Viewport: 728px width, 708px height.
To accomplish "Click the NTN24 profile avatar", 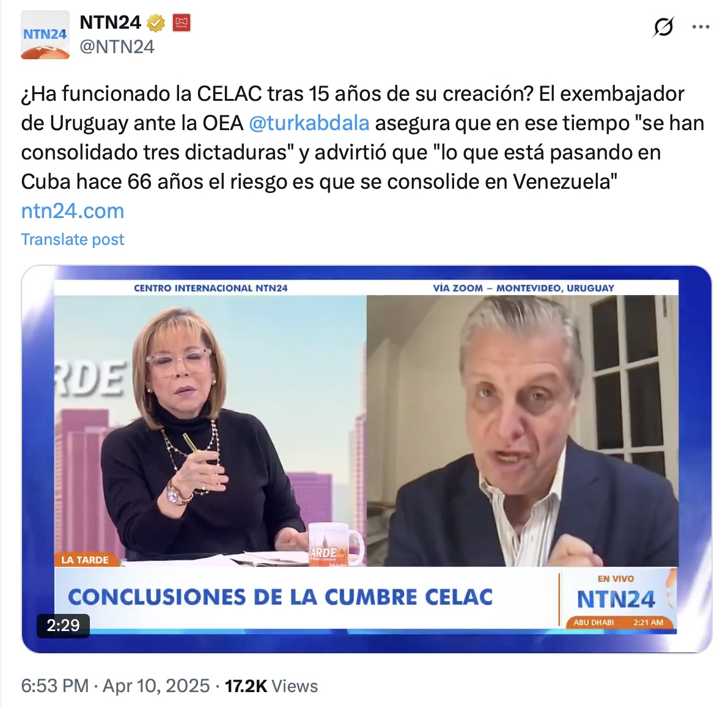I will pyautogui.click(x=45, y=35).
